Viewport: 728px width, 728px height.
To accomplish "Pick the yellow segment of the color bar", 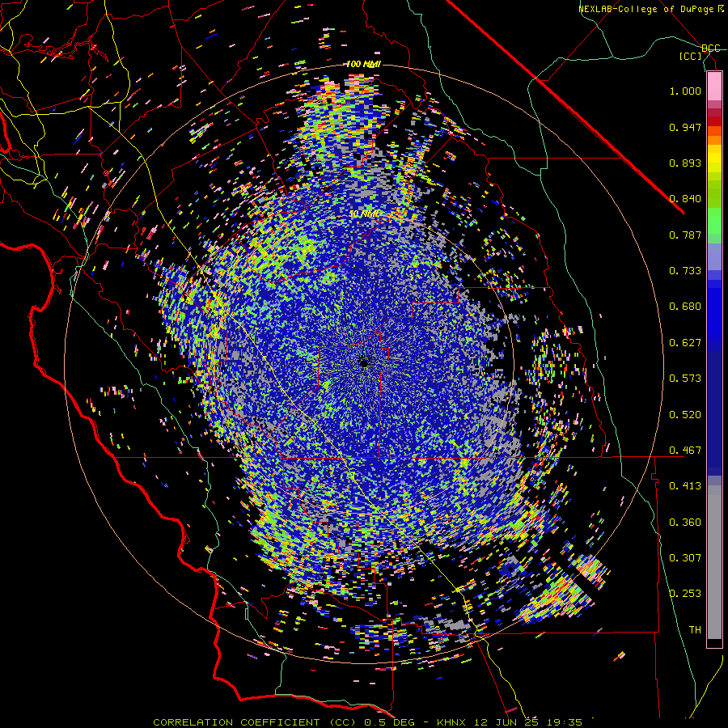I will (714, 159).
